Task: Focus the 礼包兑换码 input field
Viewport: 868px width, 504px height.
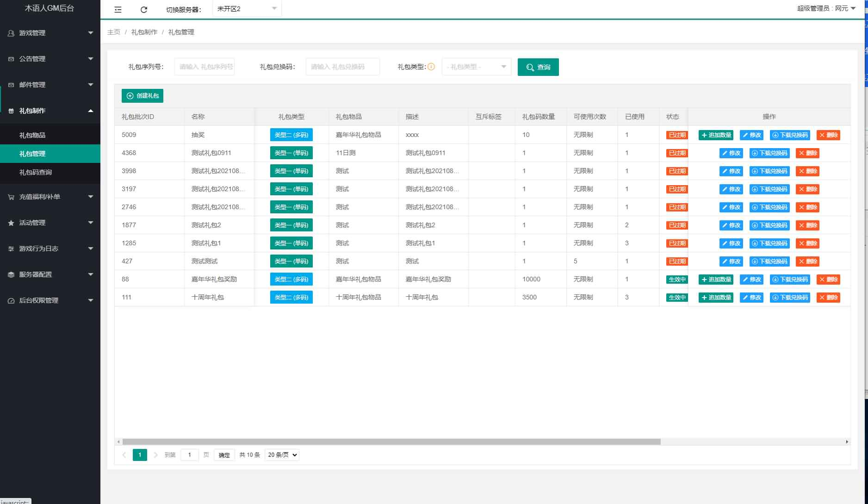Action: (343, 67)
